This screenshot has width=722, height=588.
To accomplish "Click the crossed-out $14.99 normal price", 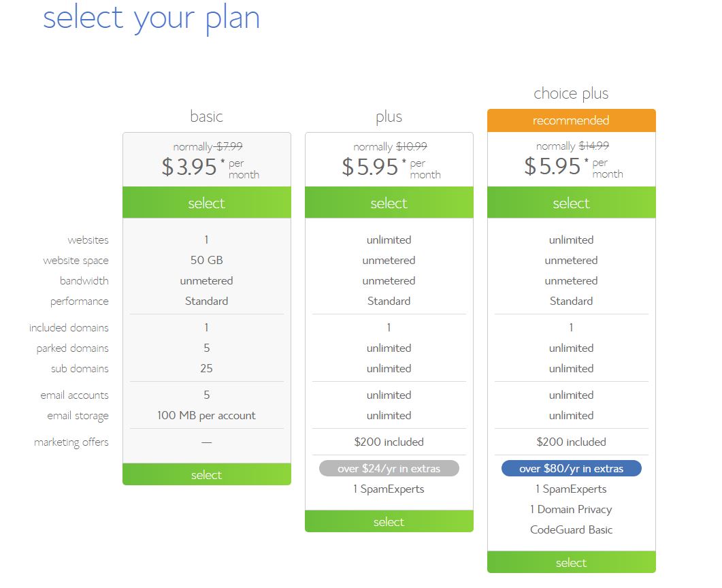I will (593, 146).
